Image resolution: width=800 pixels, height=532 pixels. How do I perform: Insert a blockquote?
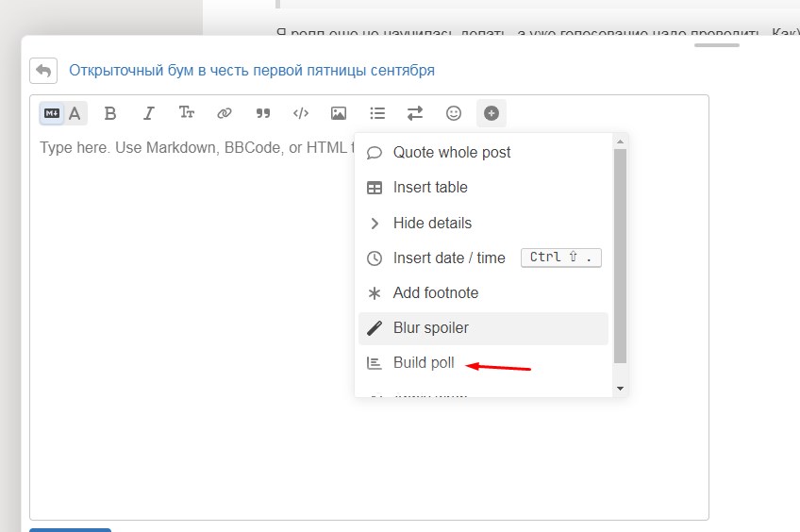click(263, 113)
